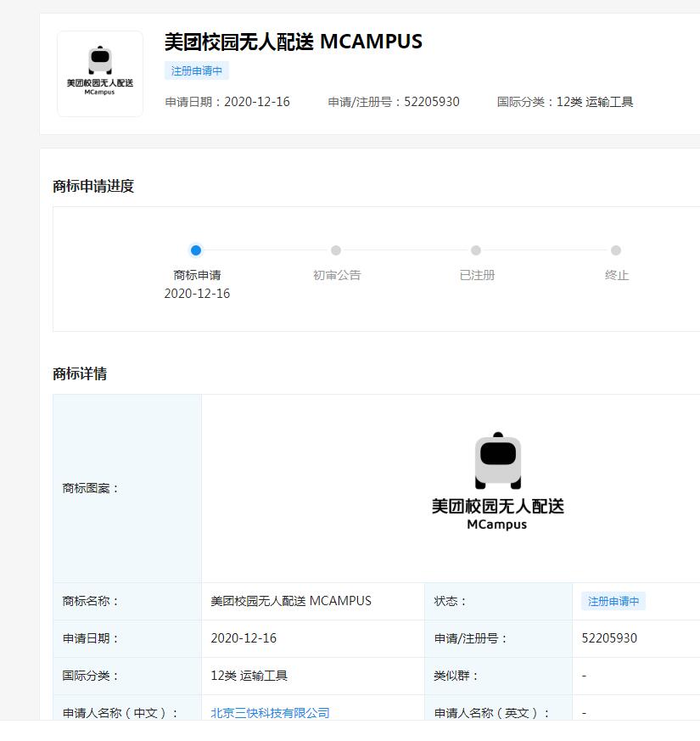Screen dimensions: 700x741
Task: Click the large trademark image in 商标图案
Action: (x=498, y=481)
